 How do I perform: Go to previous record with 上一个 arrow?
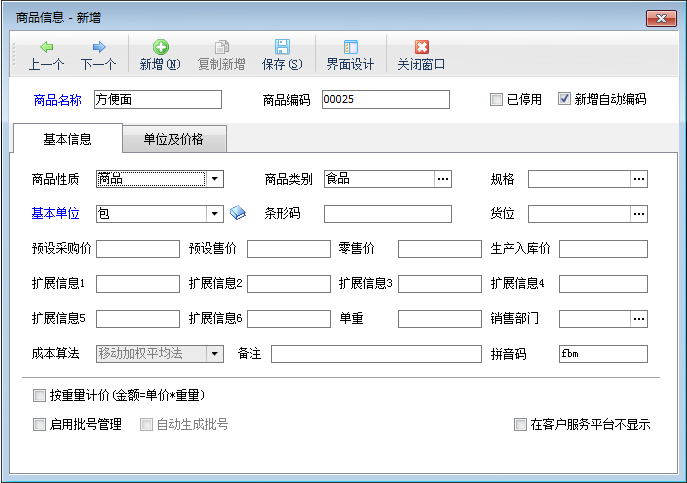[x=47, y=47]
